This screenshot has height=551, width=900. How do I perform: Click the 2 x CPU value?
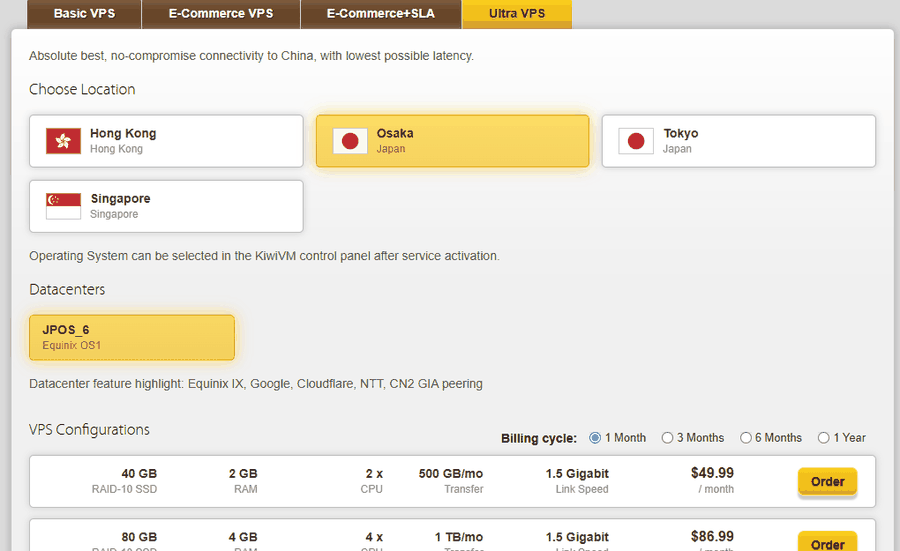click(374, 474)
